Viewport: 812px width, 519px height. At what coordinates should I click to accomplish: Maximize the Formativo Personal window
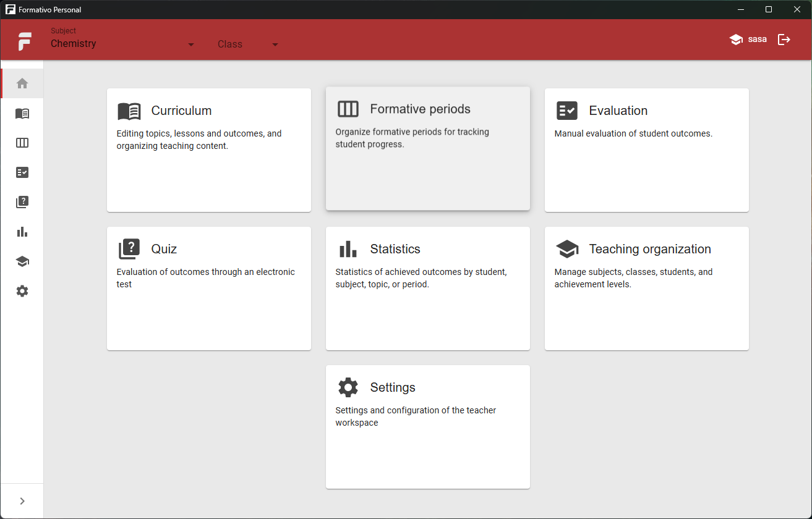tap(769, 9)
